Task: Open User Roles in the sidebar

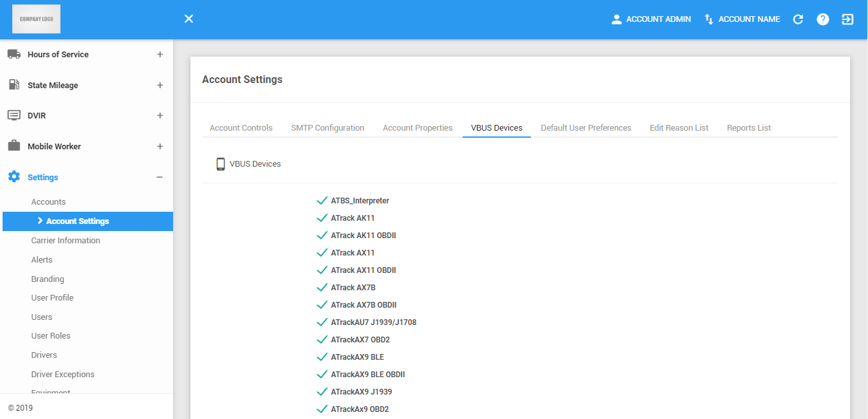Action: click(51, 336)
